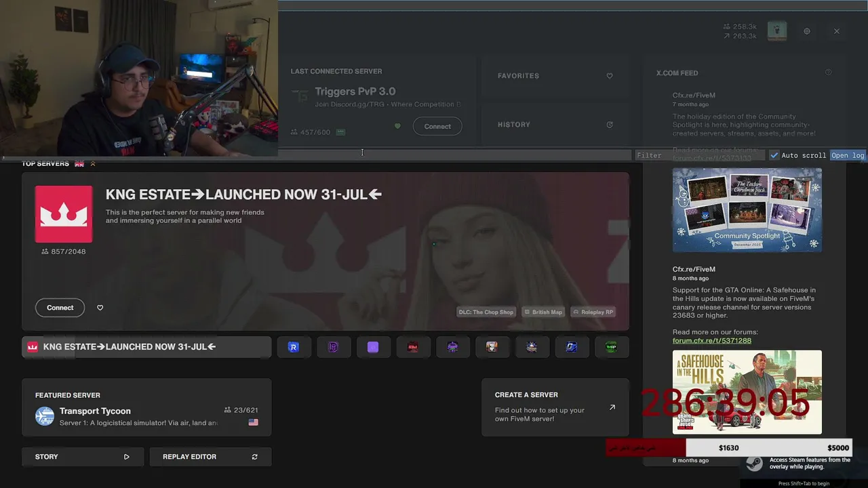The image size is (868, 488).
Task: Open the X.com feed help icon
Action: pos(828,73)
